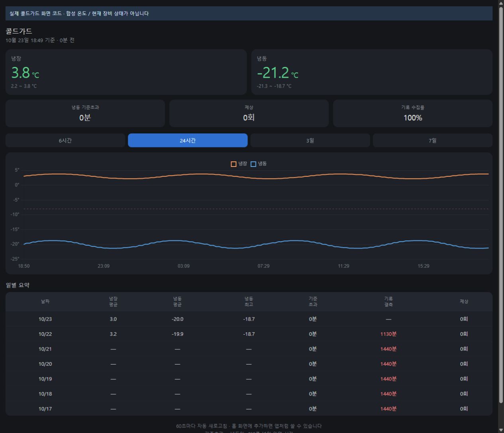Viewport: 504px width, 433px height.
Task: Click the 기록 결측 column header
Action: click(x=388, y=302)
